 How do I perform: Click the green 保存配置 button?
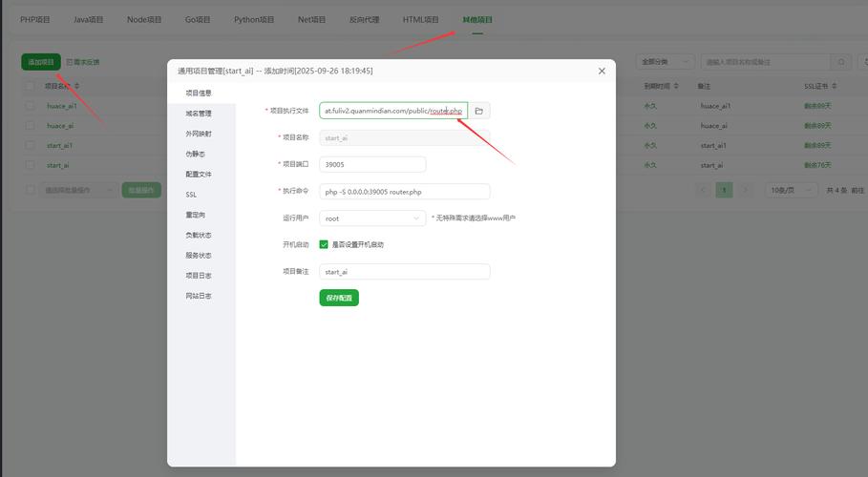(339, 298)
